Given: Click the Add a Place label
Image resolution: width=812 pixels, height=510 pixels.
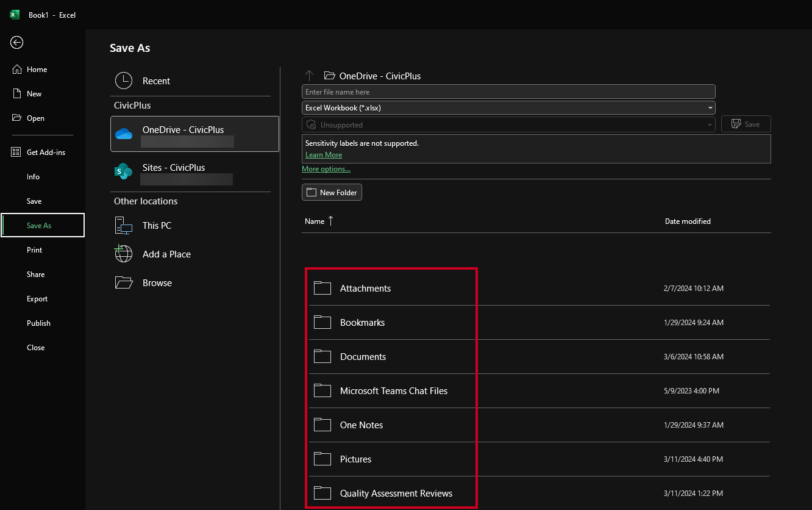Looking at the screenshot, I should 166,254.
